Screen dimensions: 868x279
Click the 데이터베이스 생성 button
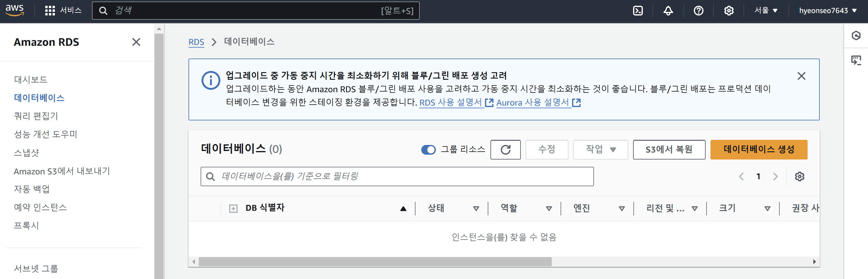(759, 150)
